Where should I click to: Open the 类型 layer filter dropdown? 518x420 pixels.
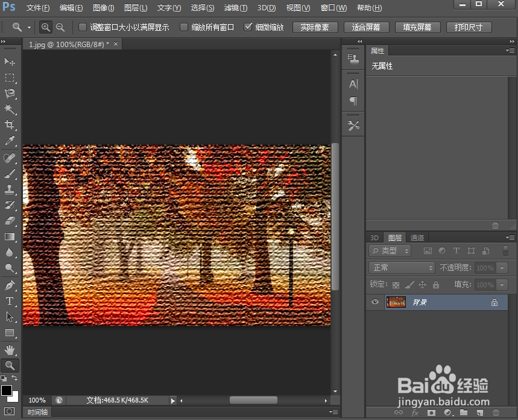pos(390,250)
